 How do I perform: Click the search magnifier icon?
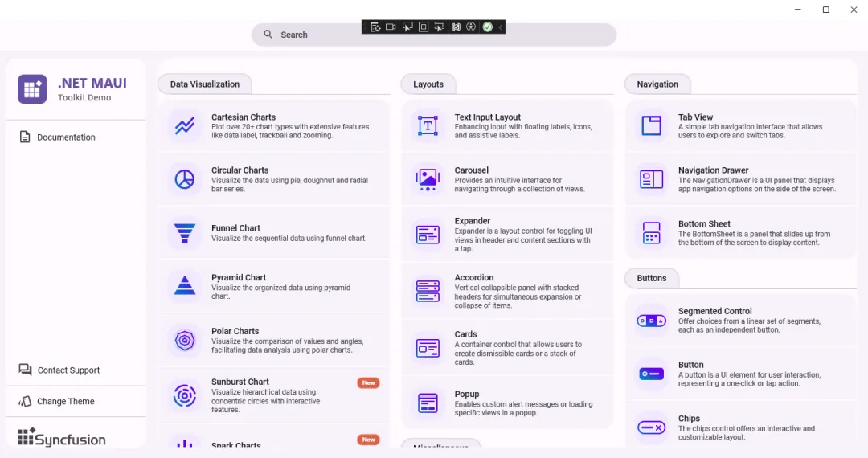click(x=268, y=35)
